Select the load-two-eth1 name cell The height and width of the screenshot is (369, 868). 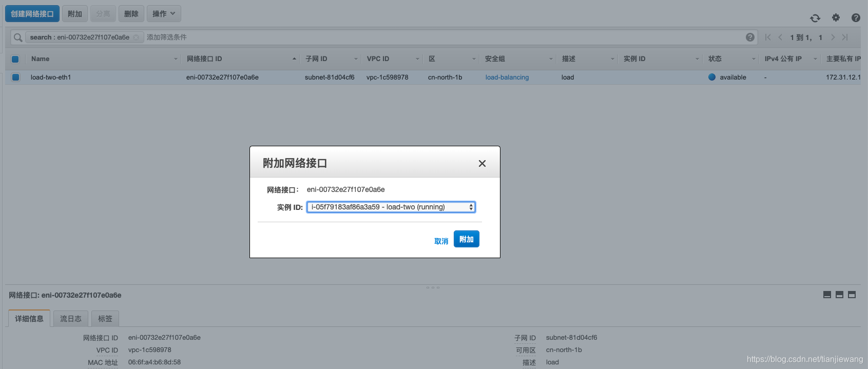tap(51, 77)
